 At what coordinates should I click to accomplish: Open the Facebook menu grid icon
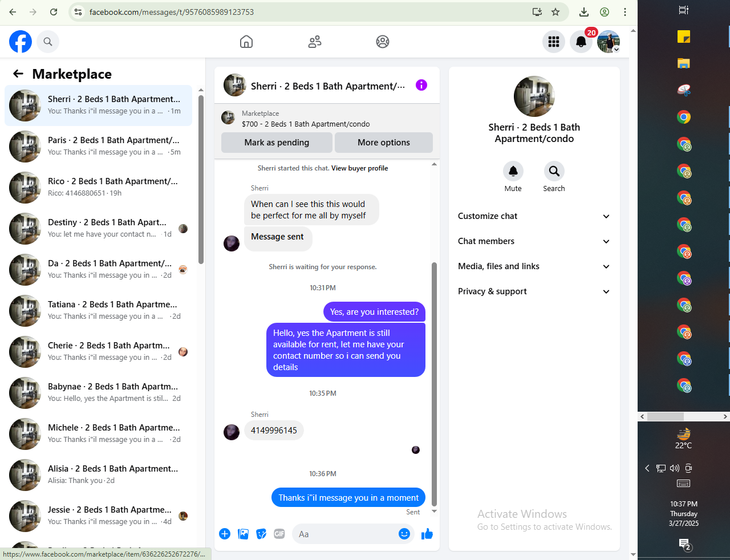(553, 42)
